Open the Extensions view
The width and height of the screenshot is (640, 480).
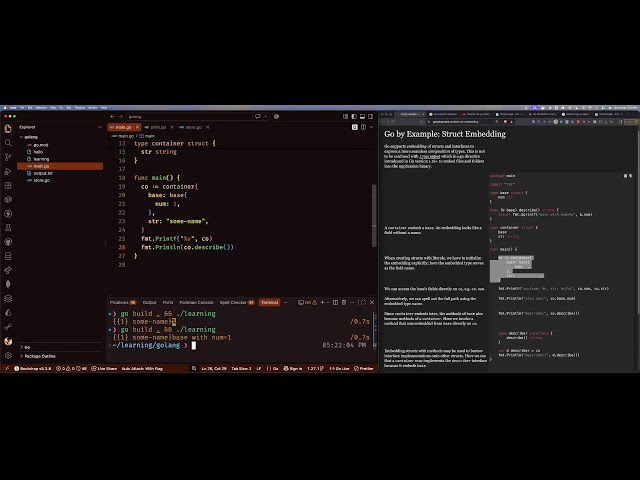8,186
